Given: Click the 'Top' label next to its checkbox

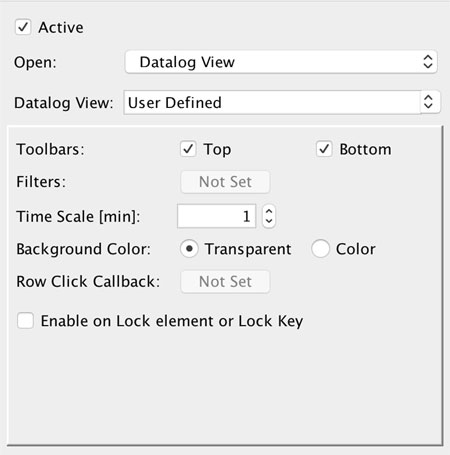Looking at the screenshot, I should click(x=217, y=150).
